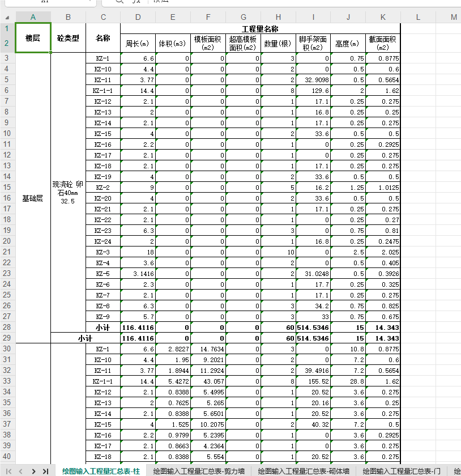Select the 周长(m) column heading cell
The height and width of the screenshot is (476, 461).
[x=138, y=44]
